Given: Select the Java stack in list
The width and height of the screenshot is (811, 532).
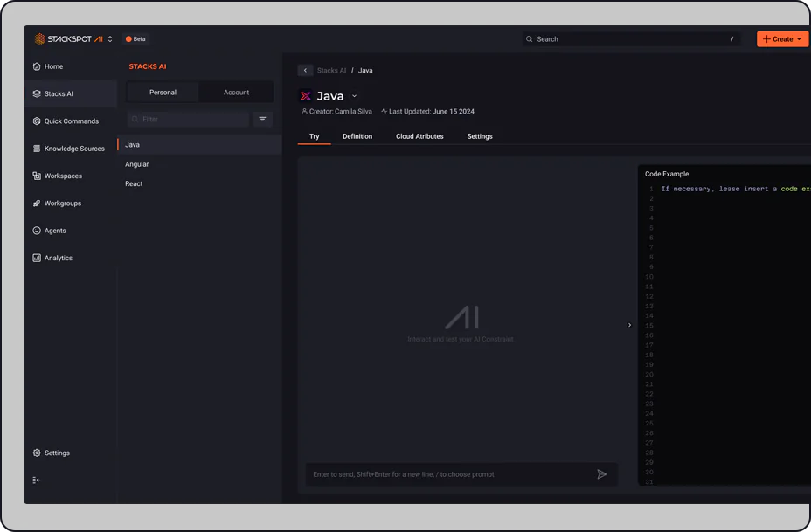Looking at the screenshot, I should [x=199, y=145].
